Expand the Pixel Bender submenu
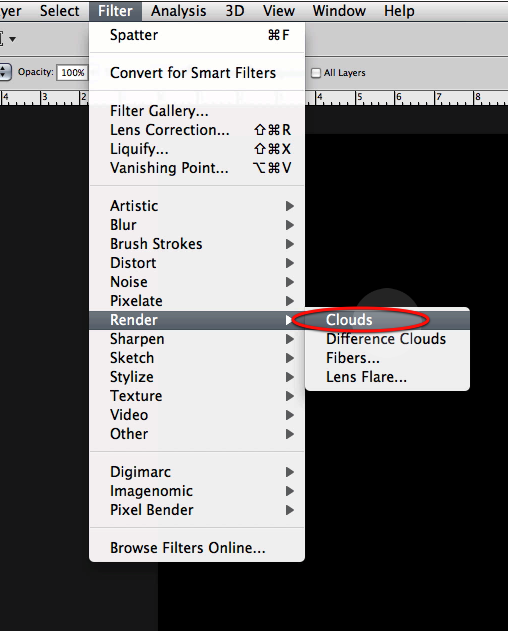The height and width of the screenshot is (631, 508). [197, 510]
